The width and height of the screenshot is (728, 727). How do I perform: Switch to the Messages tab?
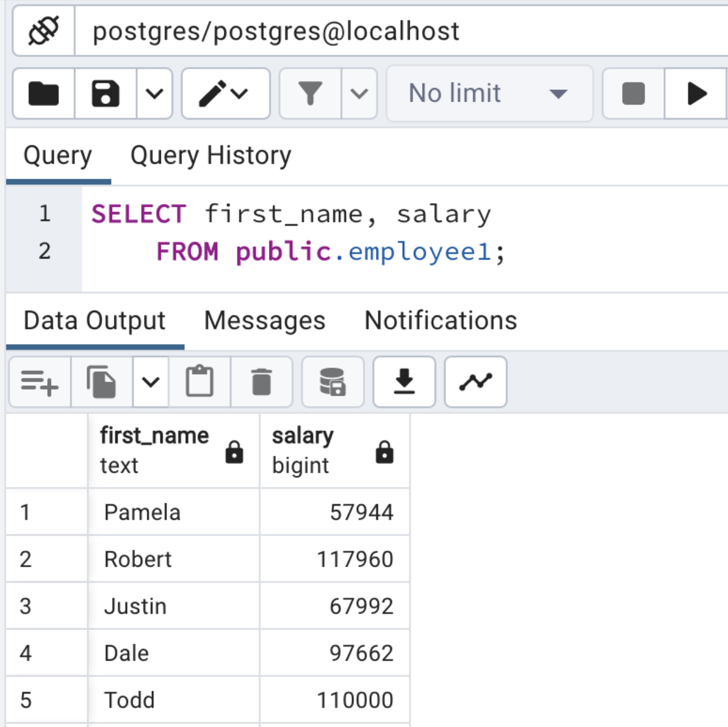point(264,321)
